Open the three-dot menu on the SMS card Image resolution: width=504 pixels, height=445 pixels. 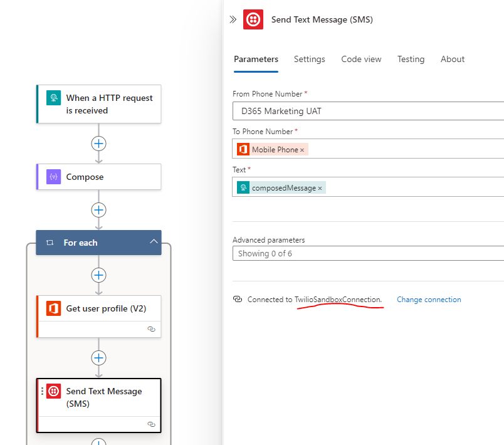42,391
